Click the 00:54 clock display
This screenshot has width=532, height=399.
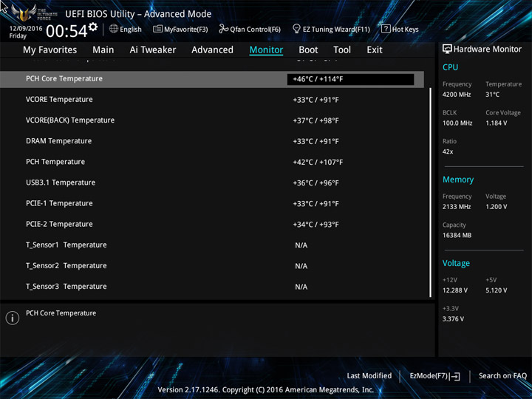(66, 31)
